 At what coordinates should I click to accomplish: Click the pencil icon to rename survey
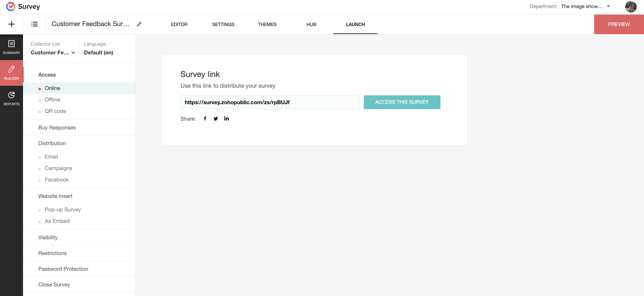[139, 24]
